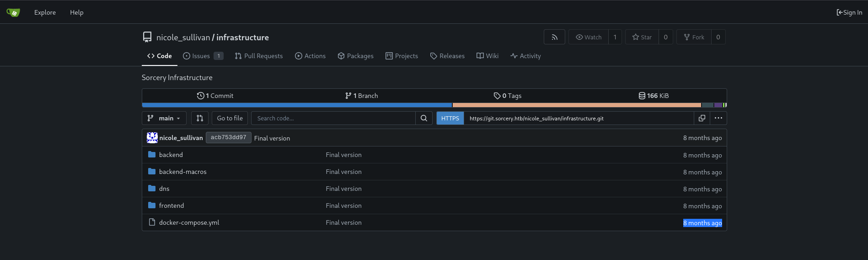Click the Sign In link

click(849, 12)
